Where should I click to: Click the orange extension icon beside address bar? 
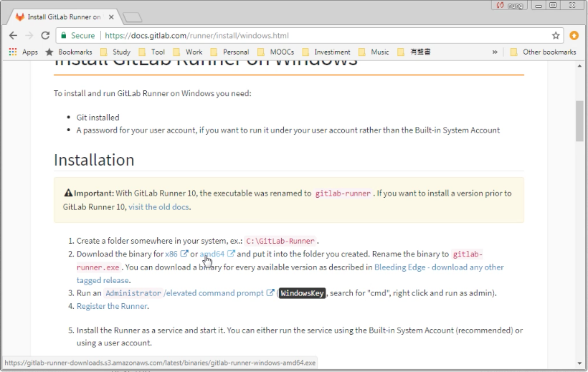(x=574, y=36)
